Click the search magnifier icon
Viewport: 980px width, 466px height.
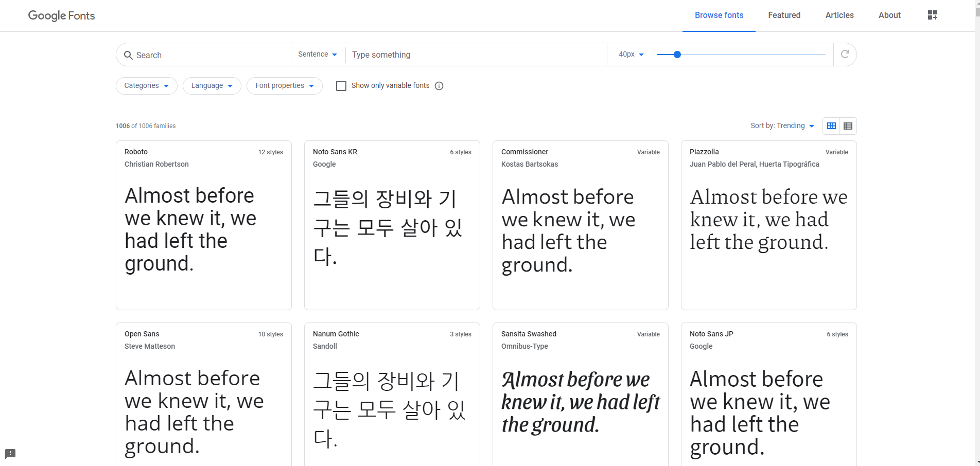coord(128,55)
